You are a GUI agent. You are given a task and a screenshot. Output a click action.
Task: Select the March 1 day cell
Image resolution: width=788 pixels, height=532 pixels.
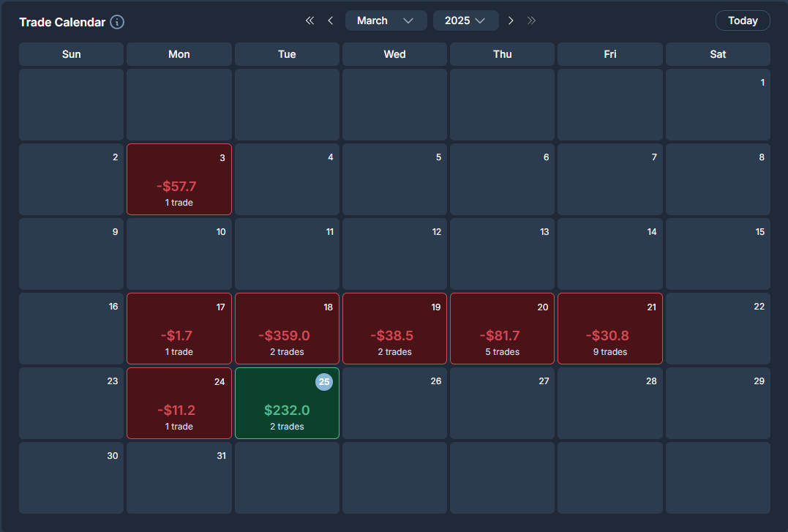tap(718, 105)
